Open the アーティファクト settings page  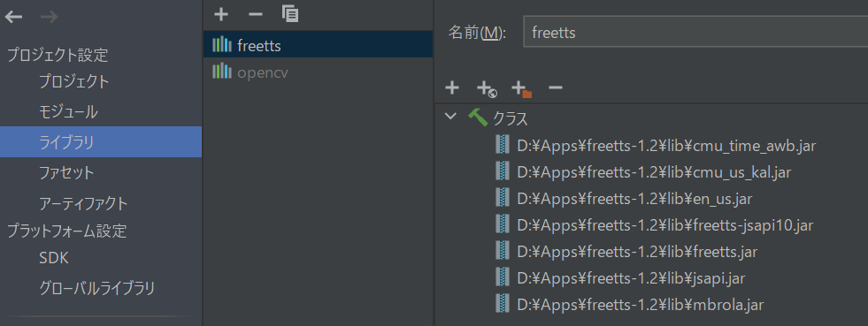pyautogui.click(x=83, y=203)
